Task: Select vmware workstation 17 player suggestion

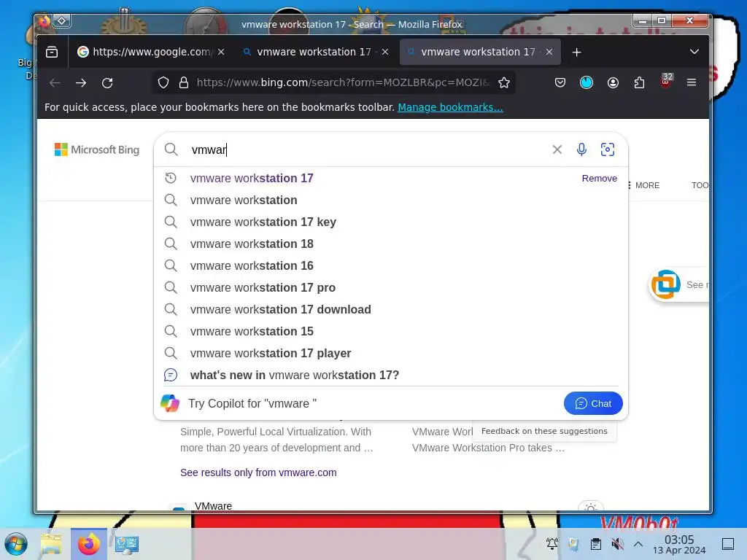Action: click(391, 354)
